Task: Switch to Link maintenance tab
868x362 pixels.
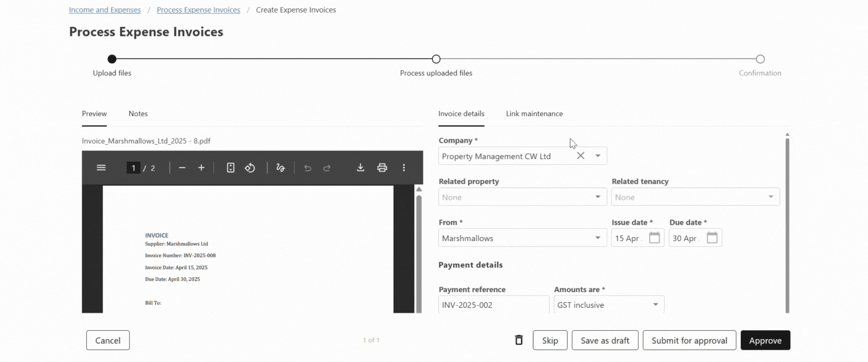Action: click(x=534, y=114)
